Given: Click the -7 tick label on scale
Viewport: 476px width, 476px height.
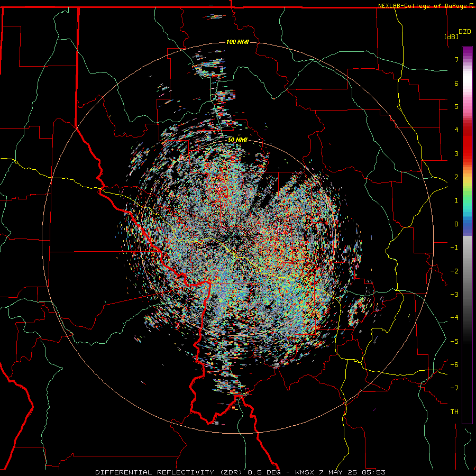Looking at the screenshot, I should [x=454, y=388].
